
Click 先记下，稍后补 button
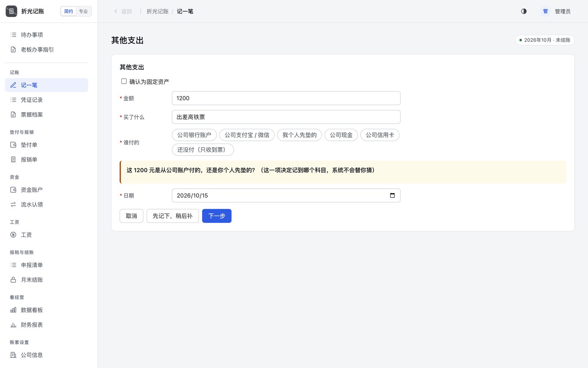[x=173, y=216]
